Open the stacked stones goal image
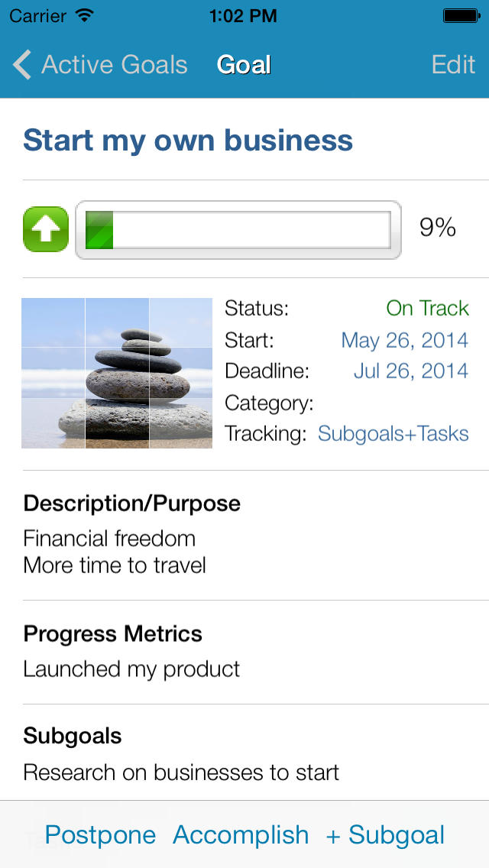489x868 pixels. coord(117,373)
